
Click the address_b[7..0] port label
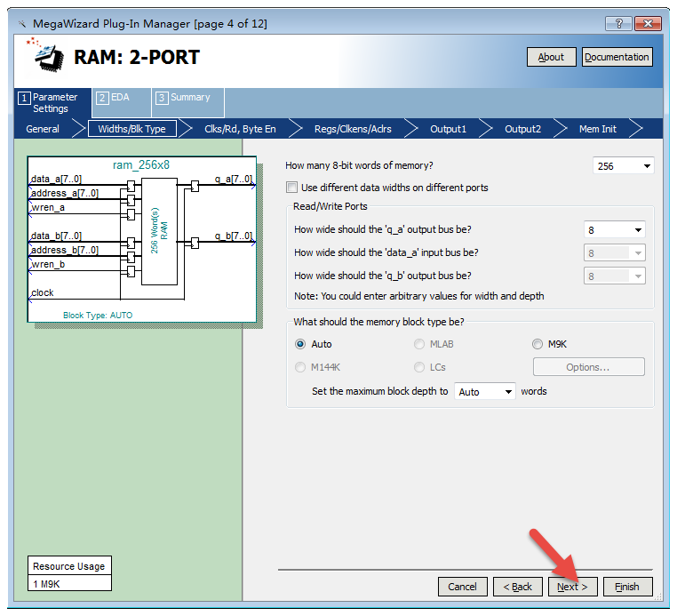click(65, 250)
